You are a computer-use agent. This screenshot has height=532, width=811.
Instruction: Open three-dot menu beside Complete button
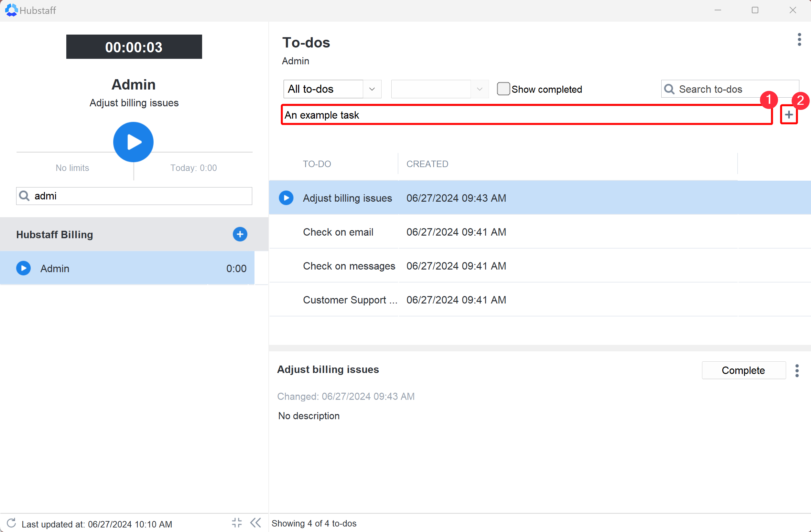tap(797, 371)
